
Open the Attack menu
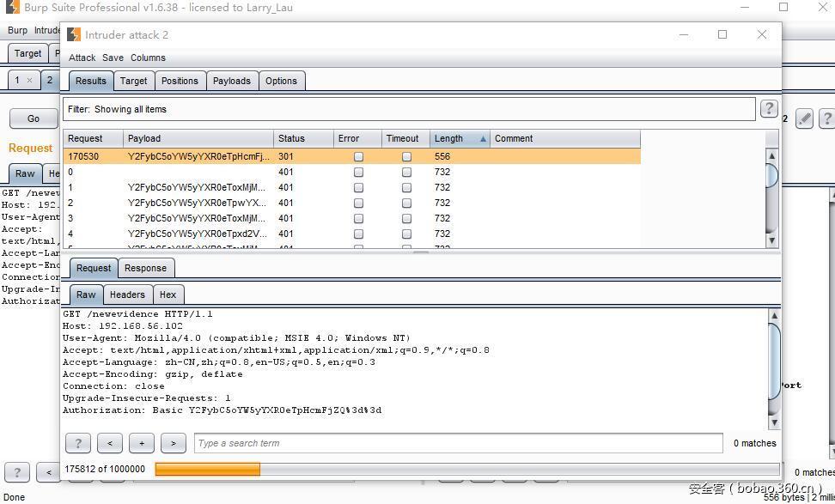click(x=82, y=58)
